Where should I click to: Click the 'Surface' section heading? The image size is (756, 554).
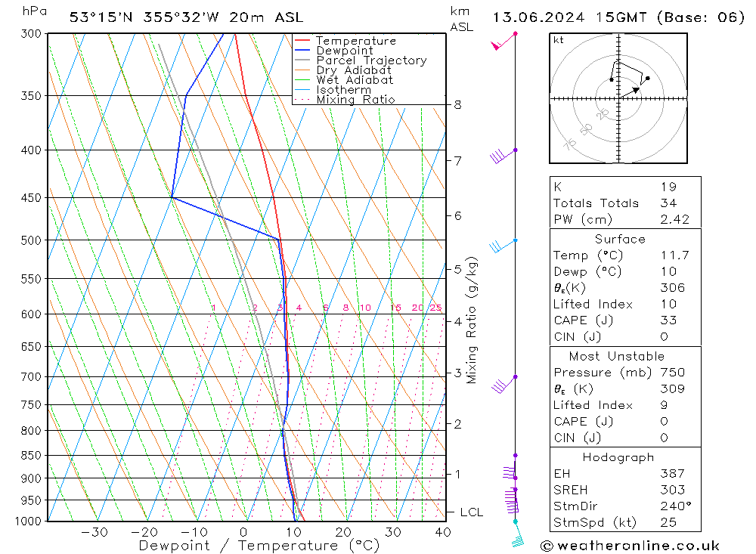click(620, 239)
